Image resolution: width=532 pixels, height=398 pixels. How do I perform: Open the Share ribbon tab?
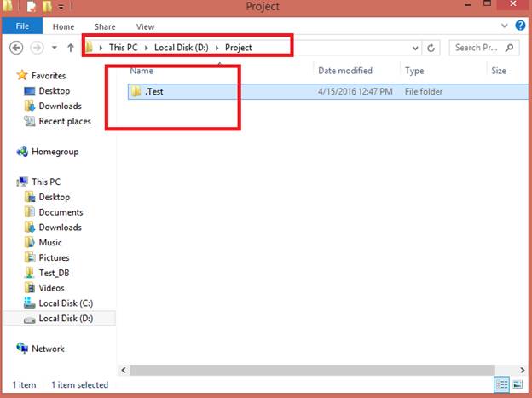click(x=105, y=26)
